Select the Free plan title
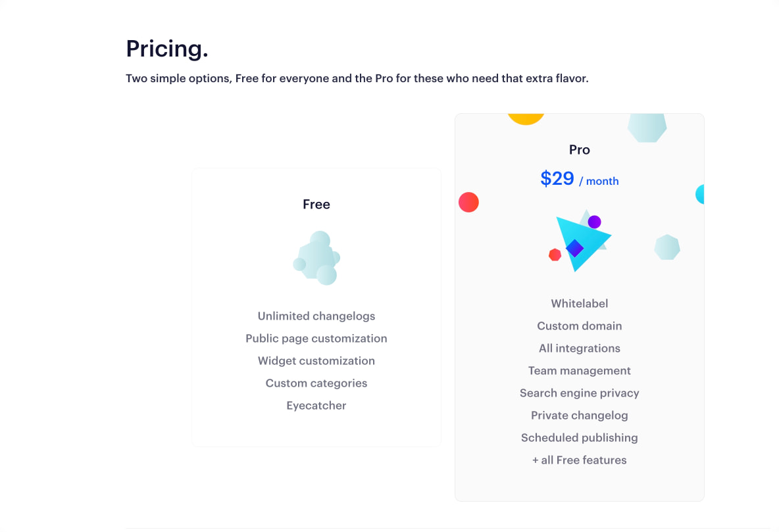 (316, 204)
